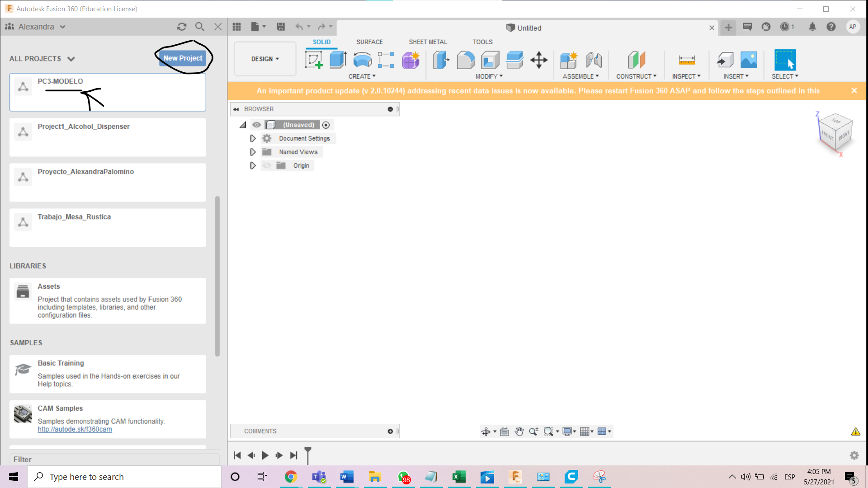Open the CREATE dropdown menu
Viewport: 868px width, 488px height.
click(362, 76)
